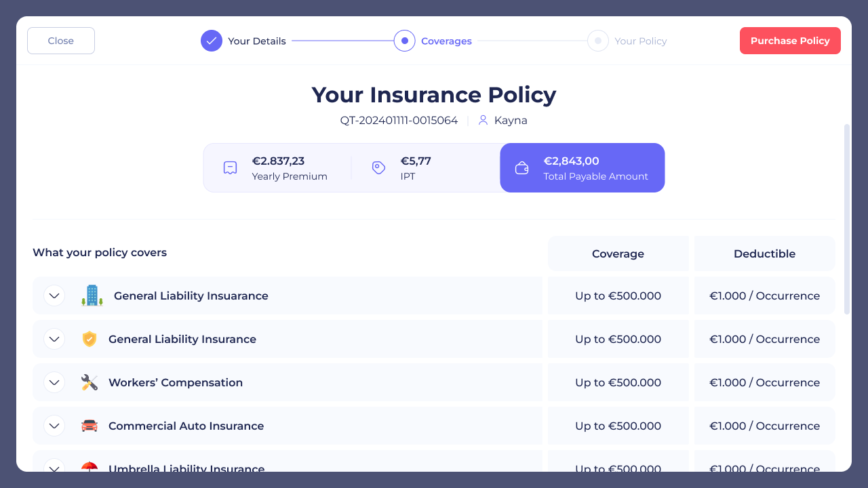The width and height of the screenshot is (868, 488).
Task: Select the Coverages step
Action: tap(405, 41)
